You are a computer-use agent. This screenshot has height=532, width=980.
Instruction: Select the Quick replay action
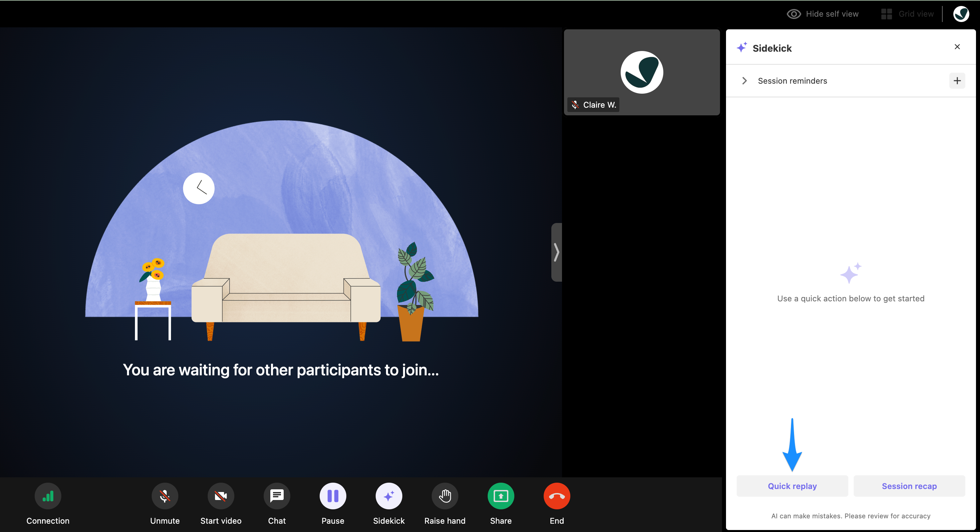(792, 486)
